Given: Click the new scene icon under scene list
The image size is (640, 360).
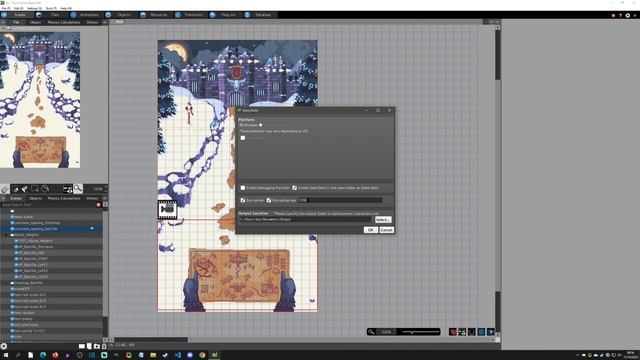Looking at the screenshot, I should [89, 346].
